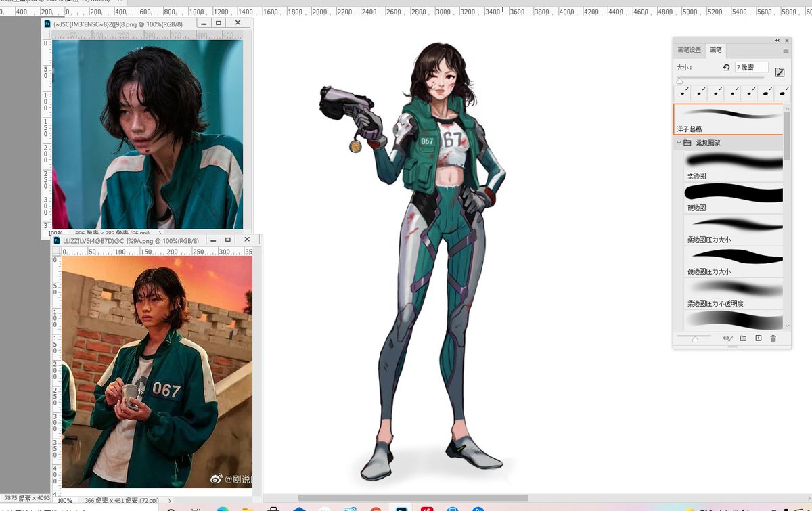Toggle brush preview visibility eye icon

[x=727, y=338]
